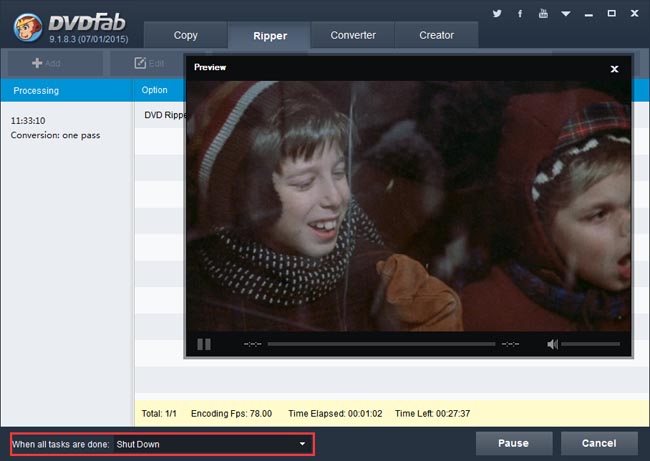Screen dimensions: 650x461
Task: Click 'Conversion: one pass' log text
Action: [x=55, y=135]
